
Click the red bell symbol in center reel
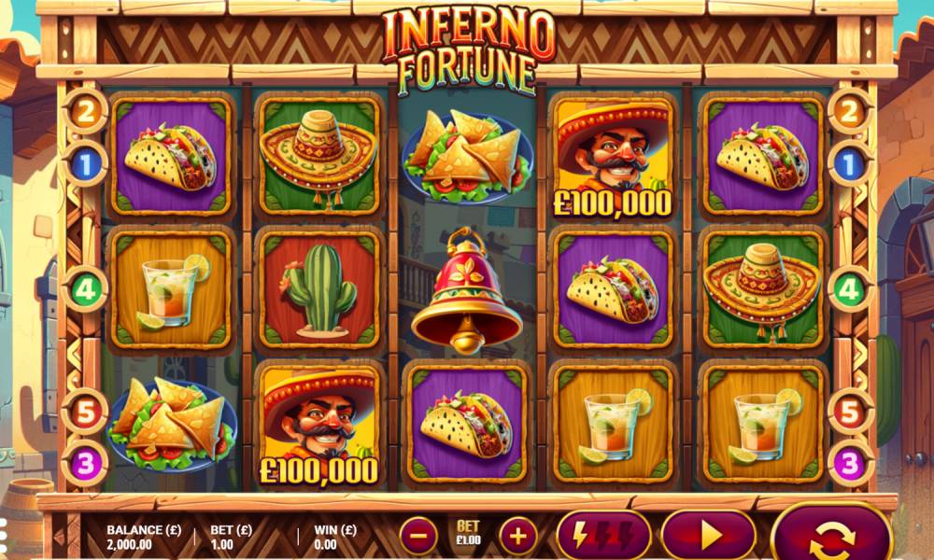click(x=467, y=290)
